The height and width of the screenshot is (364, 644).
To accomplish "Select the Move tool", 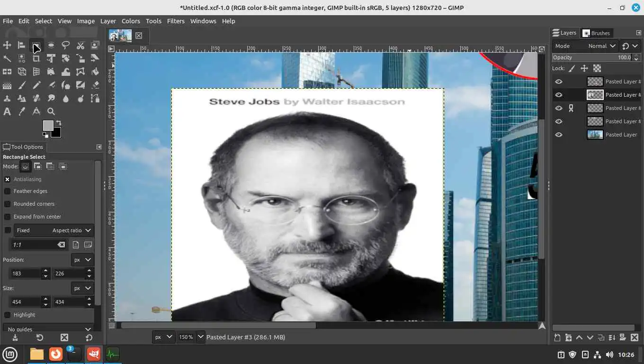I will click(x=7, y=45).
